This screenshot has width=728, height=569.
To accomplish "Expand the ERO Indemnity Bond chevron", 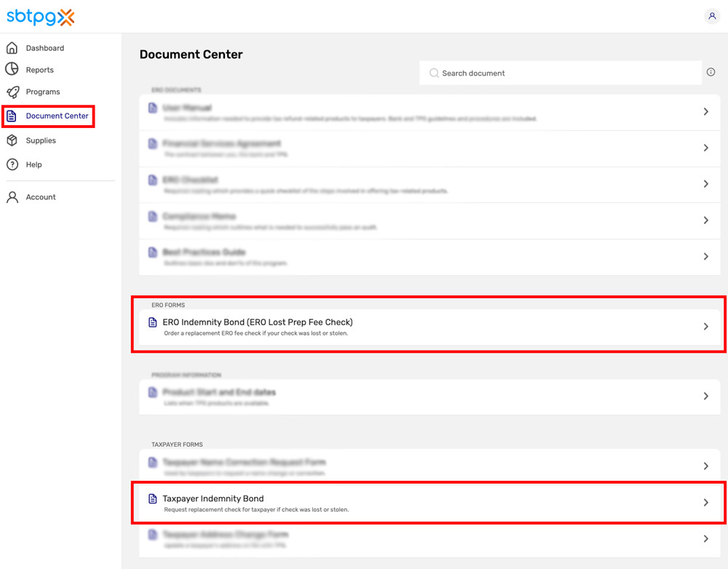I will click(x=705, y=327).
